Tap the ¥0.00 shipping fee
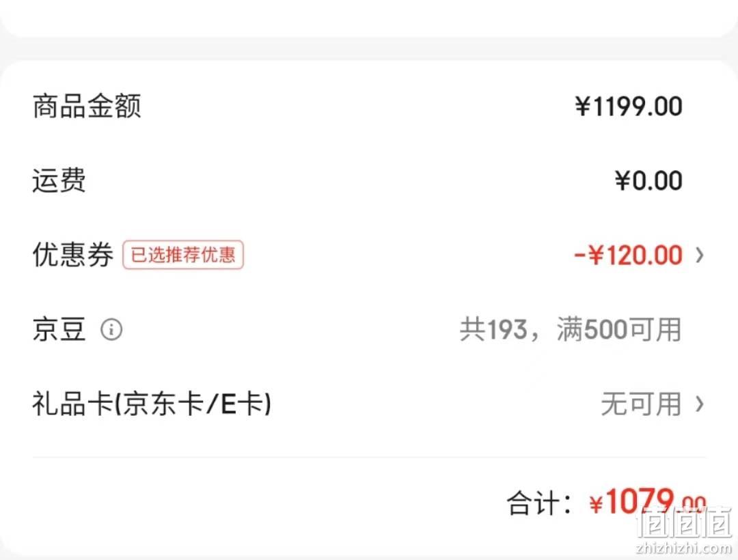This screenshot has width=738, height=560. [648, 180]
